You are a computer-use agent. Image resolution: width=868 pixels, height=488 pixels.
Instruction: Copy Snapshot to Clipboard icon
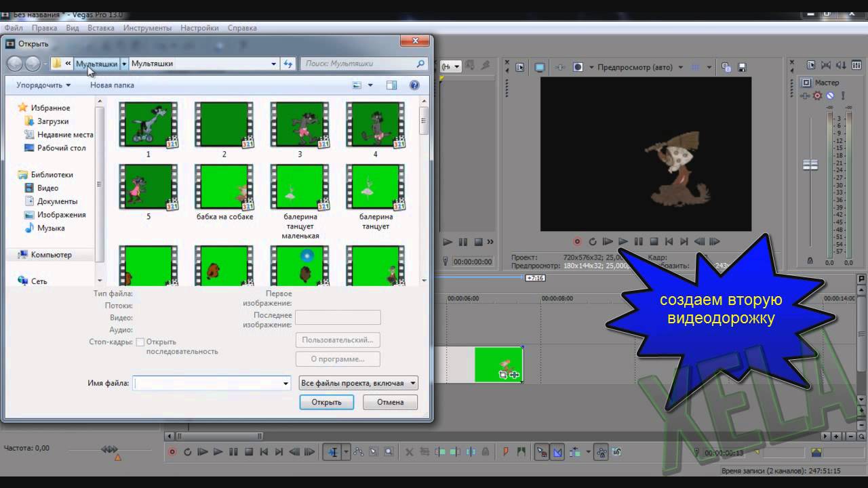pos(726,67)
